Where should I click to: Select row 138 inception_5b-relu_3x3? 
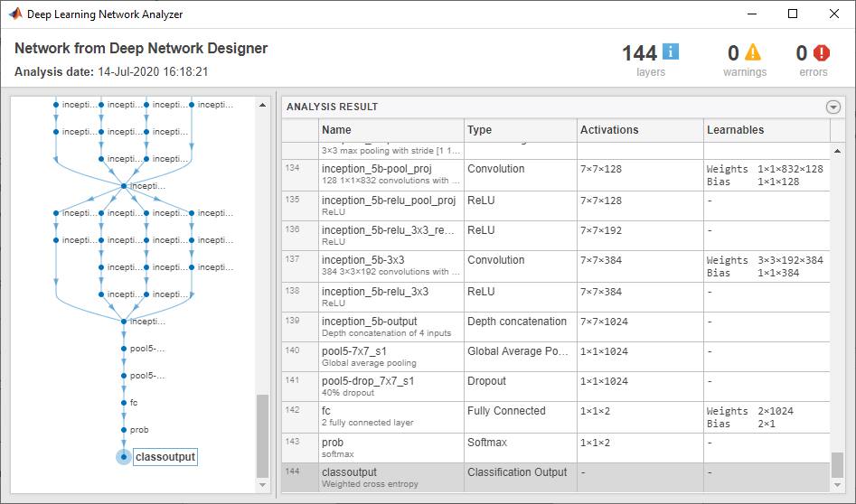click(556, 297)
